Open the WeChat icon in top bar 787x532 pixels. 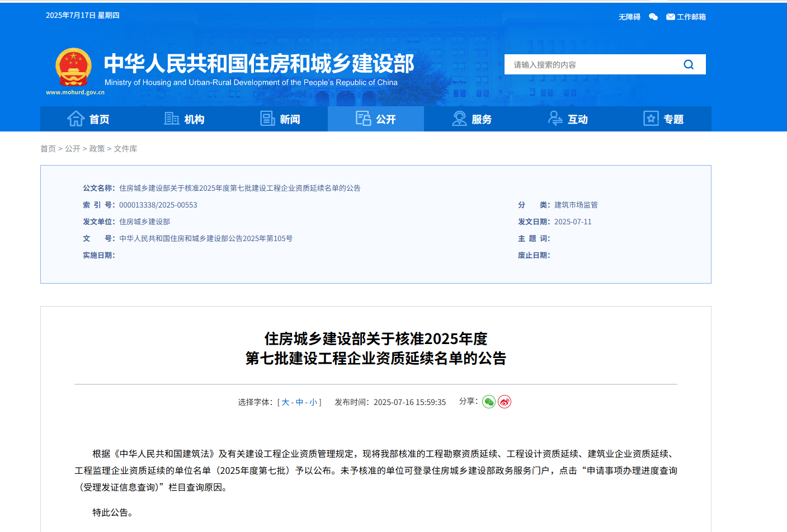[x=653, y=17]
